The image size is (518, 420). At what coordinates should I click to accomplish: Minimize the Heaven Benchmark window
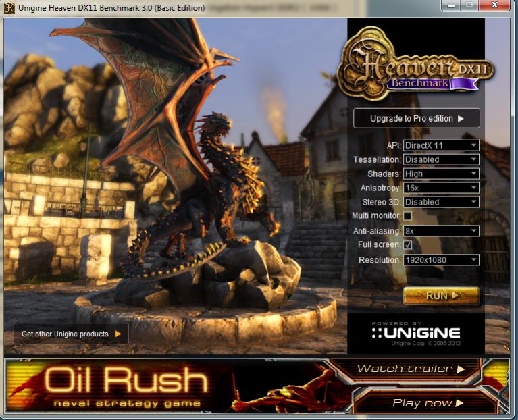coord(451,5)
